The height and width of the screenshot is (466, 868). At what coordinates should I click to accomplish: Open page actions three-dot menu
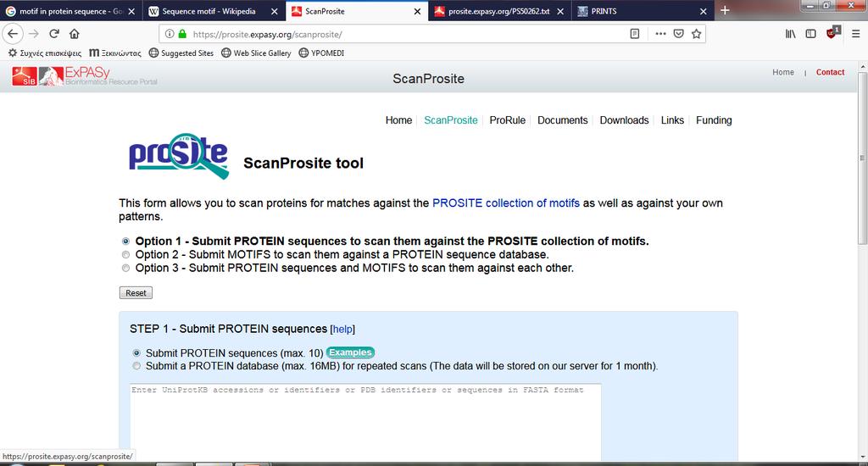pos(659,34)
